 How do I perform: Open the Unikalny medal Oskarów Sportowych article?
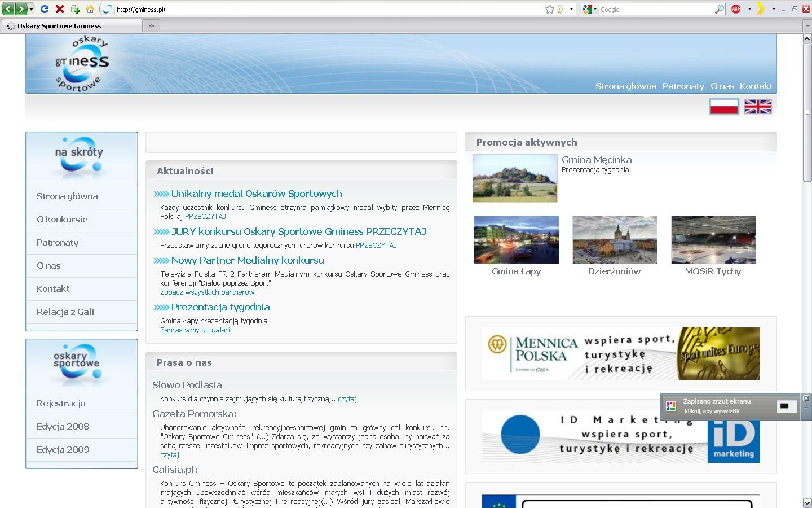coord(256,194)
